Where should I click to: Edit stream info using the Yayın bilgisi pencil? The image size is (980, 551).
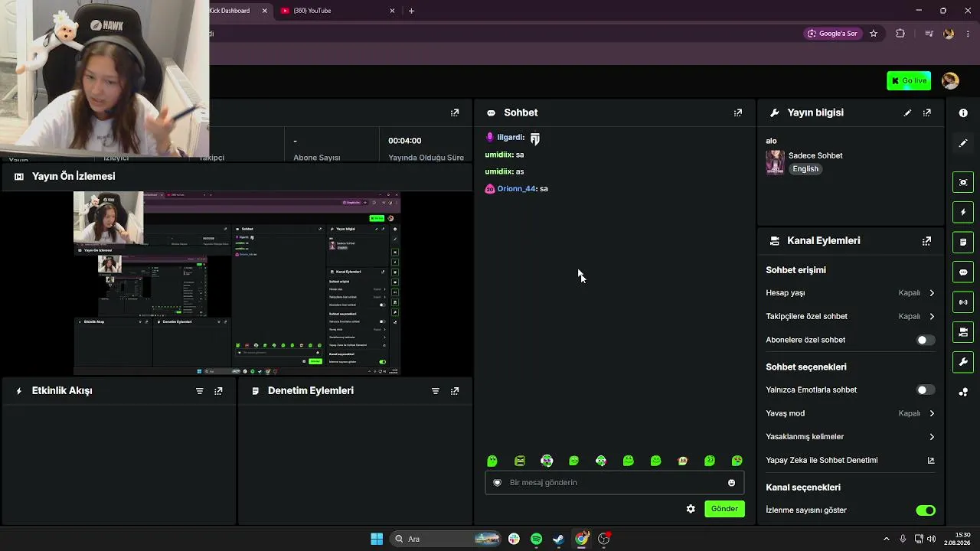pos(907,112)
